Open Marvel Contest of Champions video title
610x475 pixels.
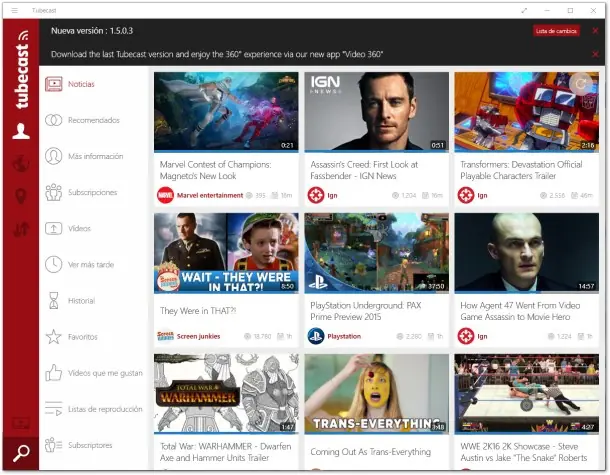(216, 170)
